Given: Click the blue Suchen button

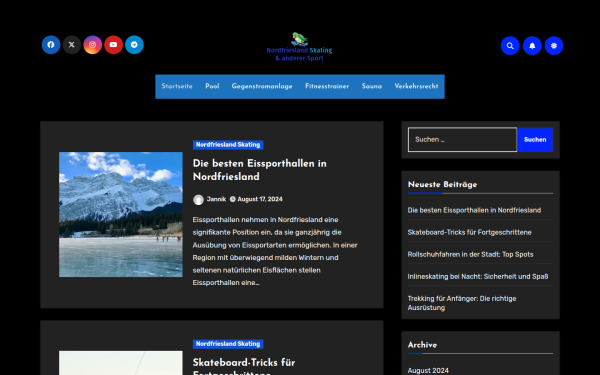Looking at the screenshot, I should (x=535, y=140).
